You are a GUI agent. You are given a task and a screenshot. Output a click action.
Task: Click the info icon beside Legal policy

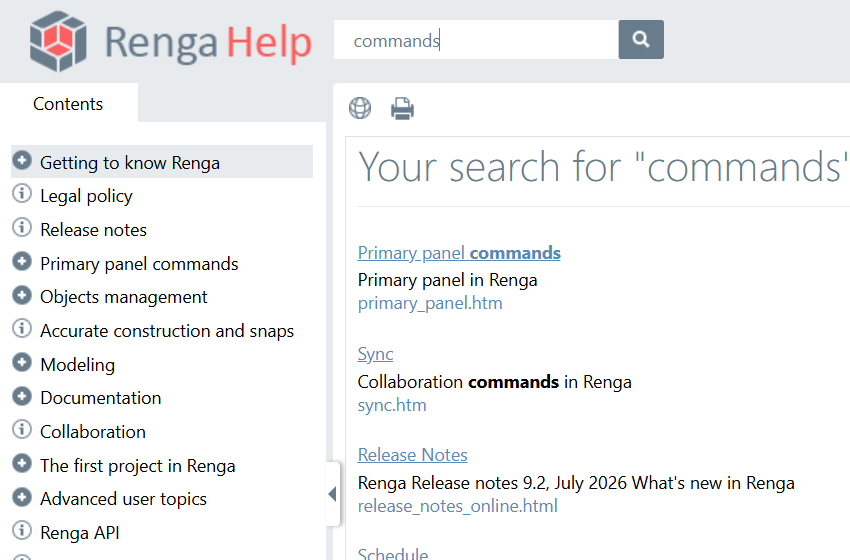(22, 194)
